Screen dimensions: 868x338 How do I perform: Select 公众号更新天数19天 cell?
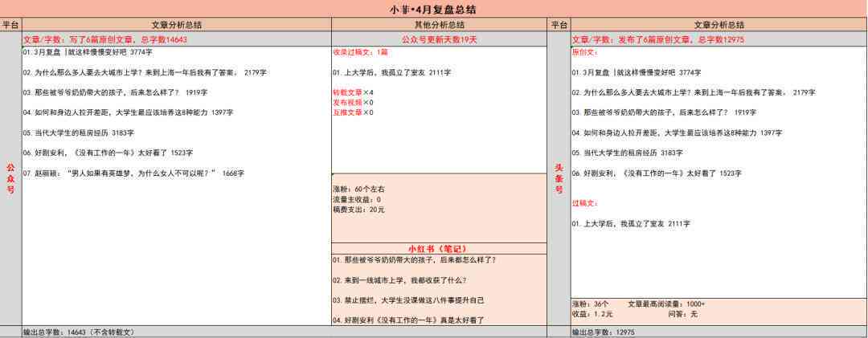coord(440,39)
